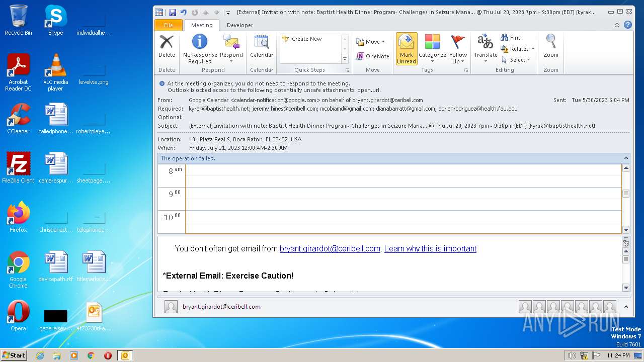Open Windows Explorer folder in taskbar
The height and width of the screenshot is (362, 644).
57,355
